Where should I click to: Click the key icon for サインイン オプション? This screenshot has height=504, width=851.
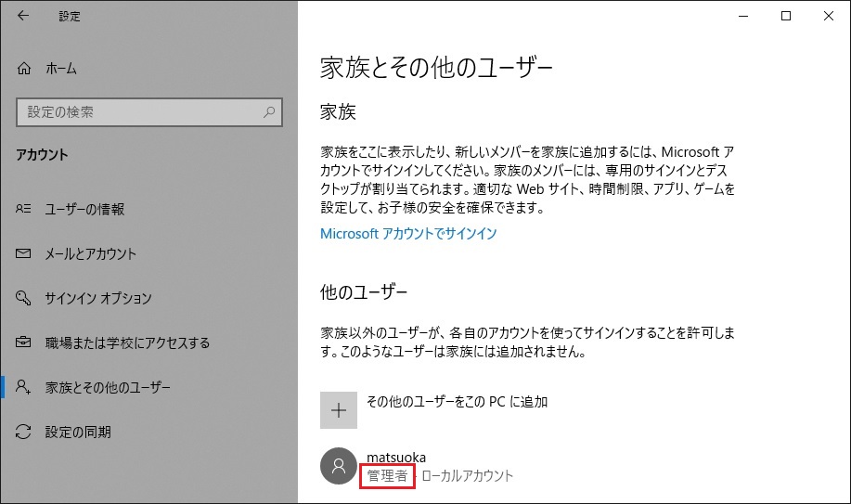[23, 298]
